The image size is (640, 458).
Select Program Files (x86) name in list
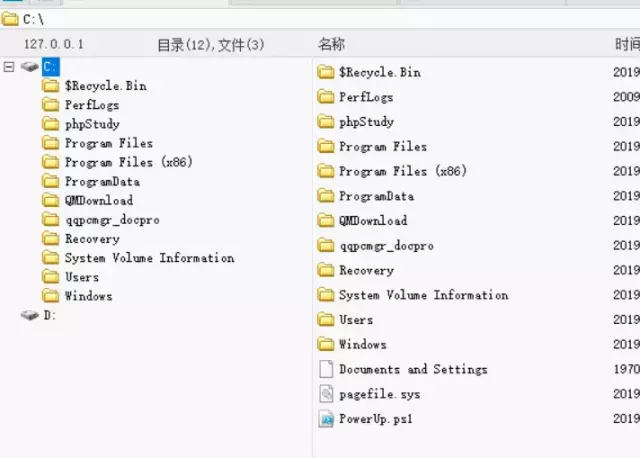[x=403, y=171]
